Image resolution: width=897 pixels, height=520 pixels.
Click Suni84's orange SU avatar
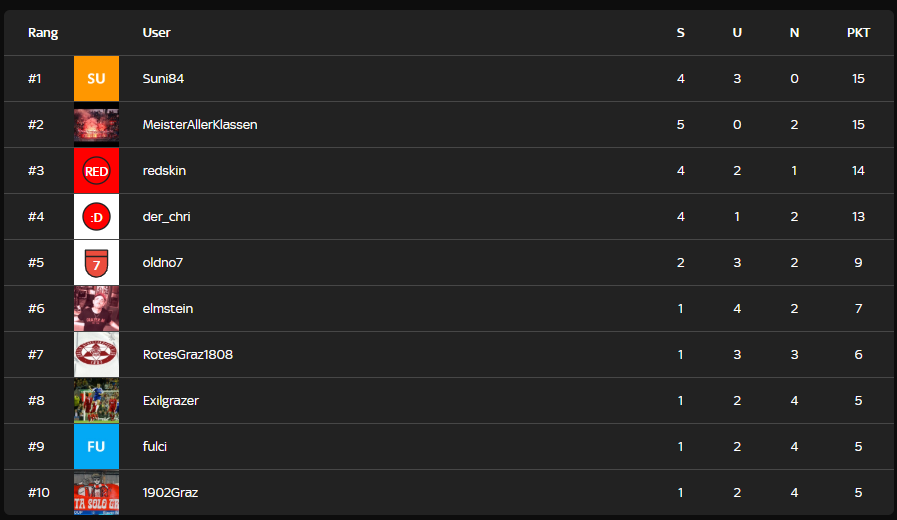(96, 79)
